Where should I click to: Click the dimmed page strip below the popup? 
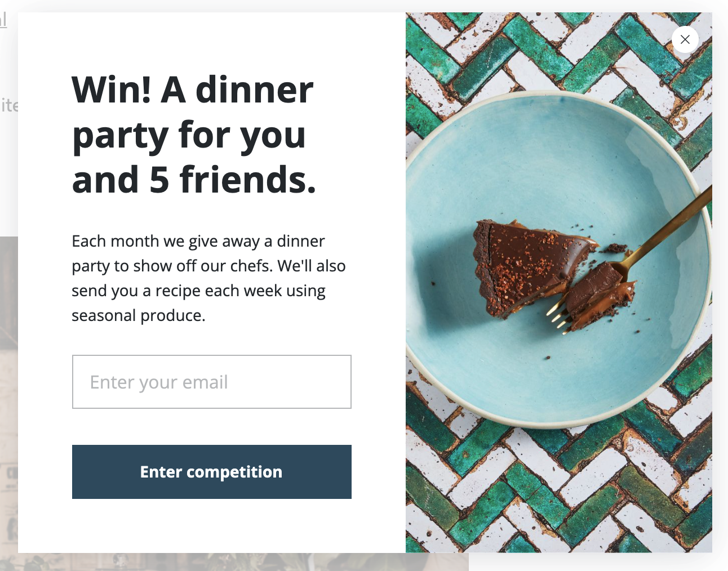242,562
